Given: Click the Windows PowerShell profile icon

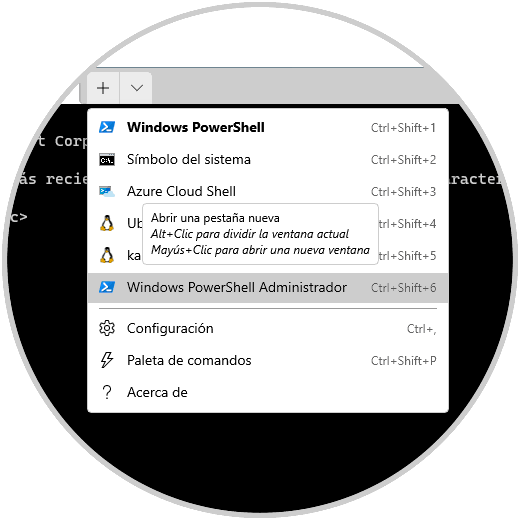Looking at the screenshot, I should [x=107, y=127].
